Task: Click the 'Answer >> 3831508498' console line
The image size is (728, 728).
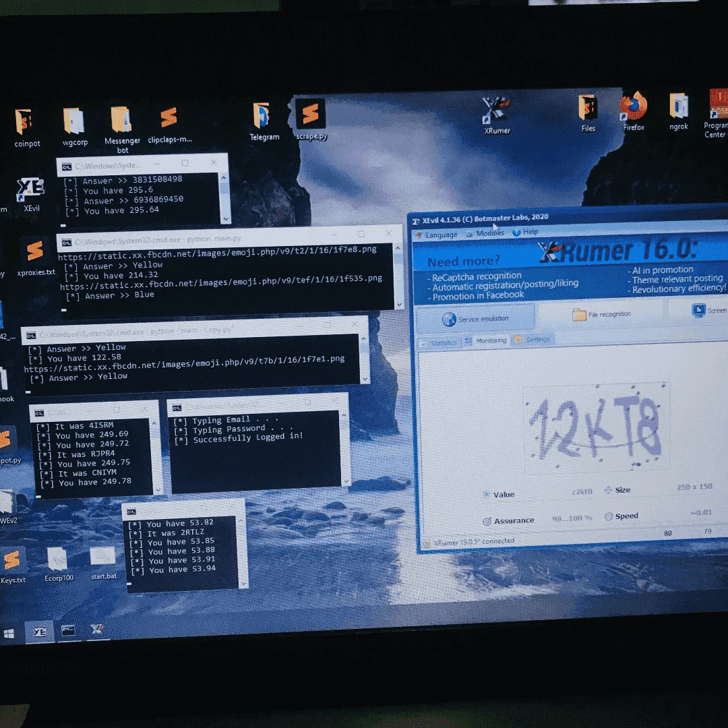Action: coord(123,180)
